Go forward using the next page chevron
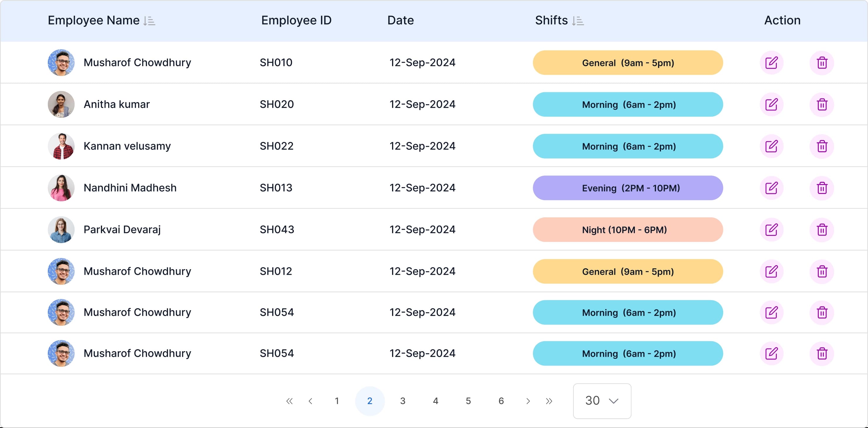The image size is (868, 428). (x=528, y=401)
